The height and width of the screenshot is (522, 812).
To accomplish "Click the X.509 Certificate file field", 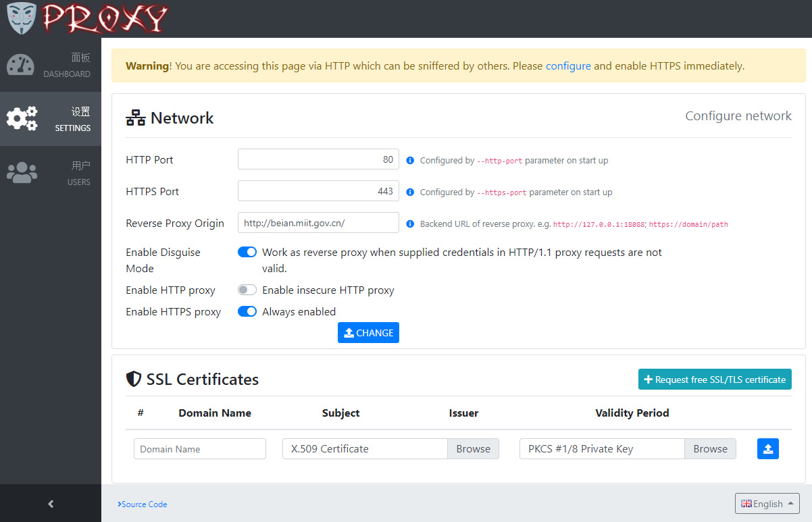I will [365, 449].
